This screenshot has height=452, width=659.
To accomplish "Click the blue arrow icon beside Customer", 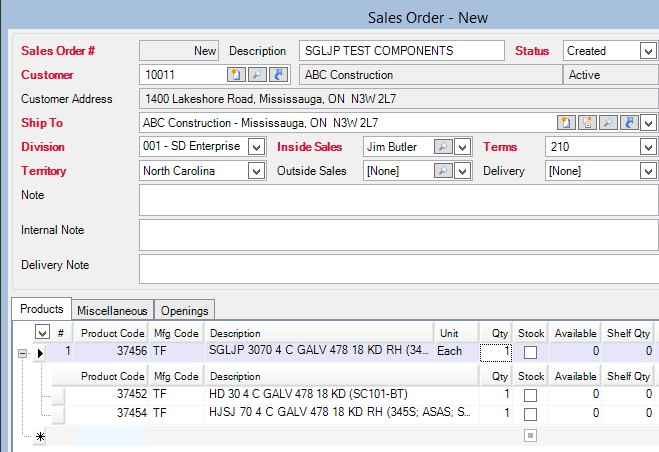I will point(279,75).
